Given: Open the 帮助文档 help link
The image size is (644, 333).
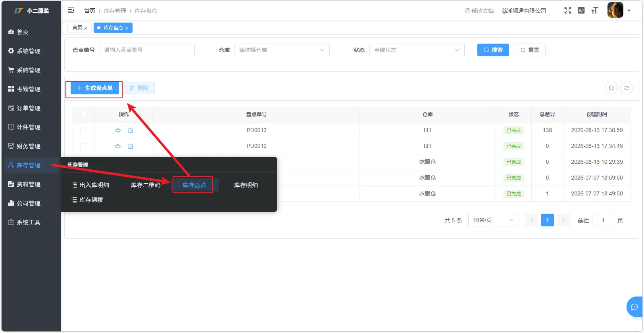Looking at the screenshot, I should [479, 11].
